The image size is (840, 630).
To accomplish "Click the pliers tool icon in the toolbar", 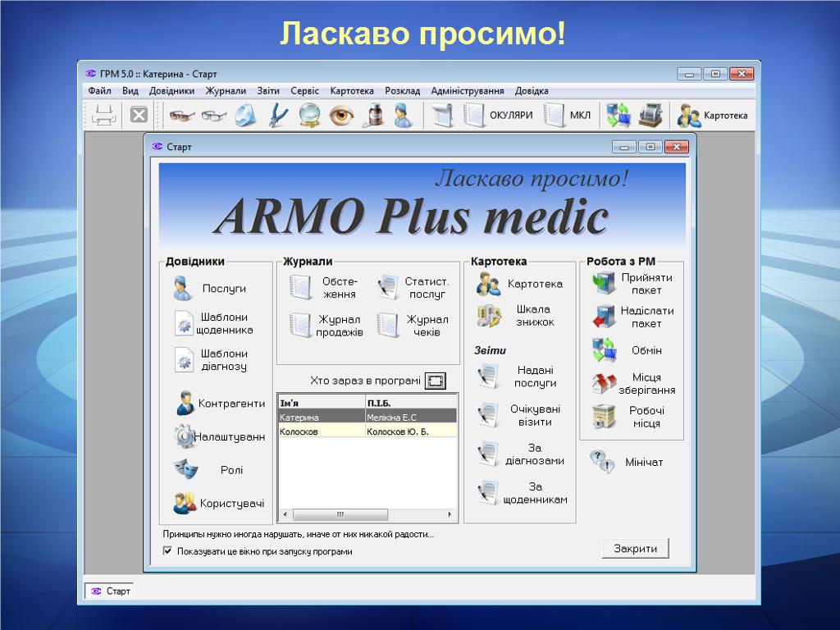I will click(278, 116).
